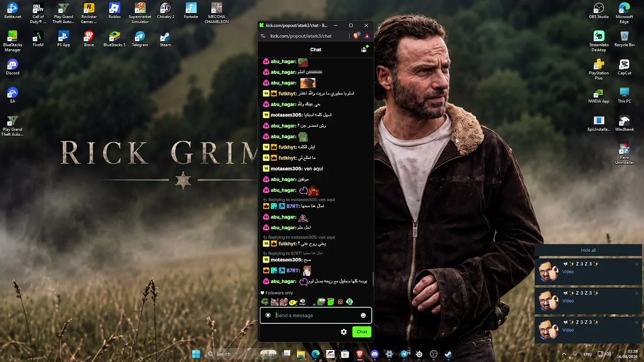The image size is (644, 362).
Task: Insert the green halo emote
Action: tap(331, 302)
